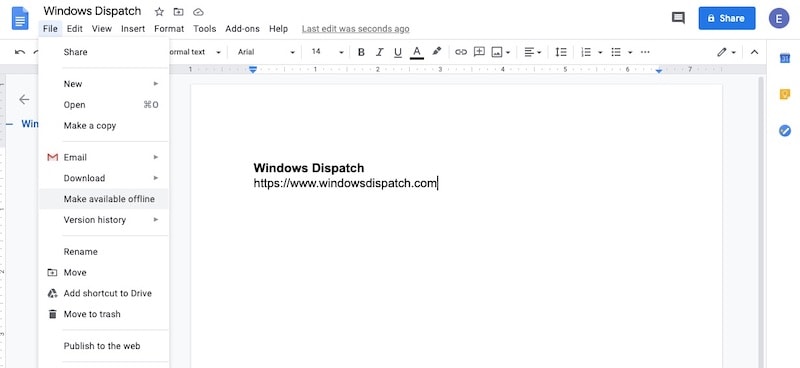Select Make a copy
The height and width of the screenshot is (368, 800).
click(104, 126)
